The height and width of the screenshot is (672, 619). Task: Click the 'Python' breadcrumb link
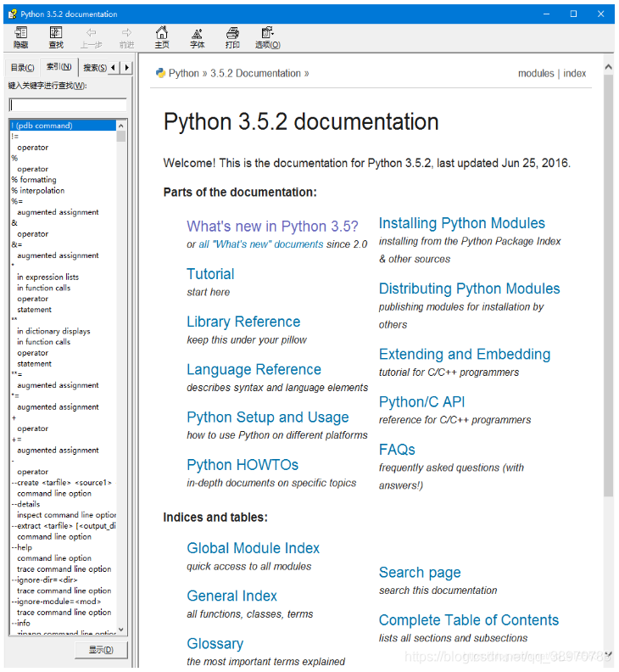[184, 73]
